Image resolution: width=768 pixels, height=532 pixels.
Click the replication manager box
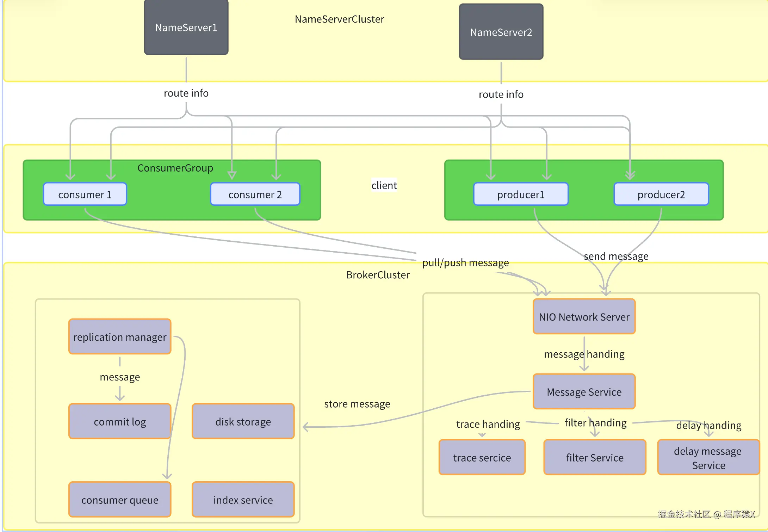[120, 336]
